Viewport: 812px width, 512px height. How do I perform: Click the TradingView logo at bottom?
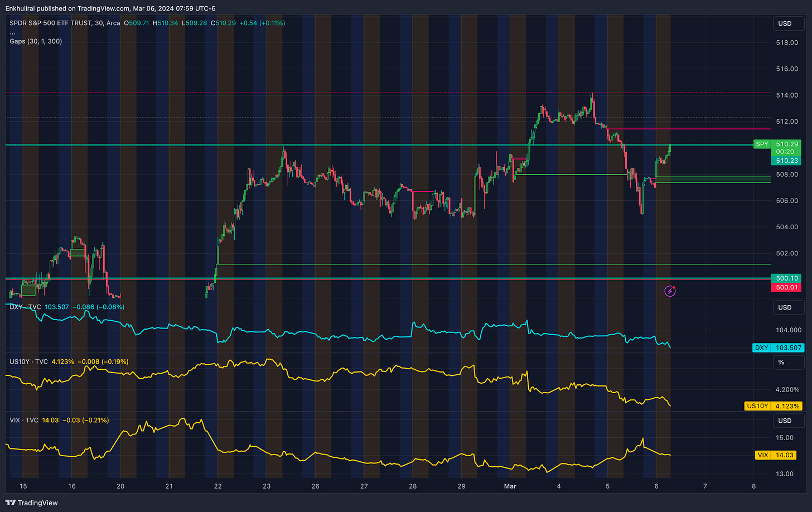pos(32,503)
